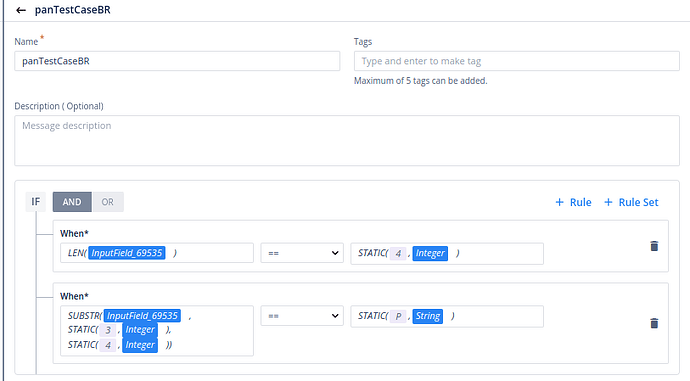690x381 pixels.
Task: Click 'Maximum of 5 tags can be added.' text
Action: pyautogui.click(x=421, y=81)
